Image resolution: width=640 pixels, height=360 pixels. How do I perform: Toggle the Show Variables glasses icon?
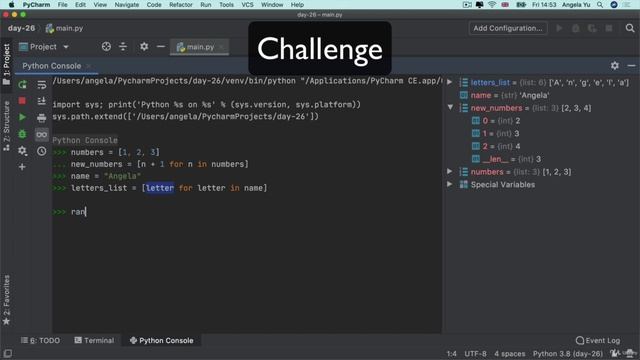click(42, 134)
